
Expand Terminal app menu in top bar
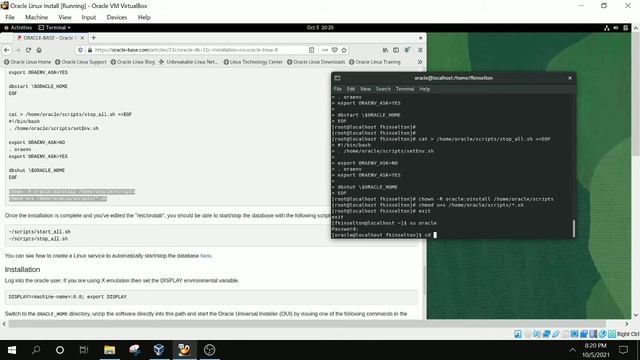coord(54,28)
